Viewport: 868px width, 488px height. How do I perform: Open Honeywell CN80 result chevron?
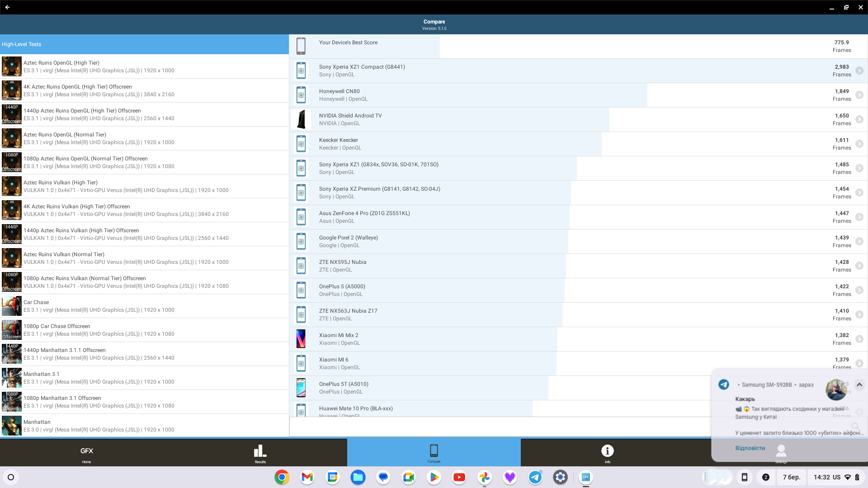[859, 95]
